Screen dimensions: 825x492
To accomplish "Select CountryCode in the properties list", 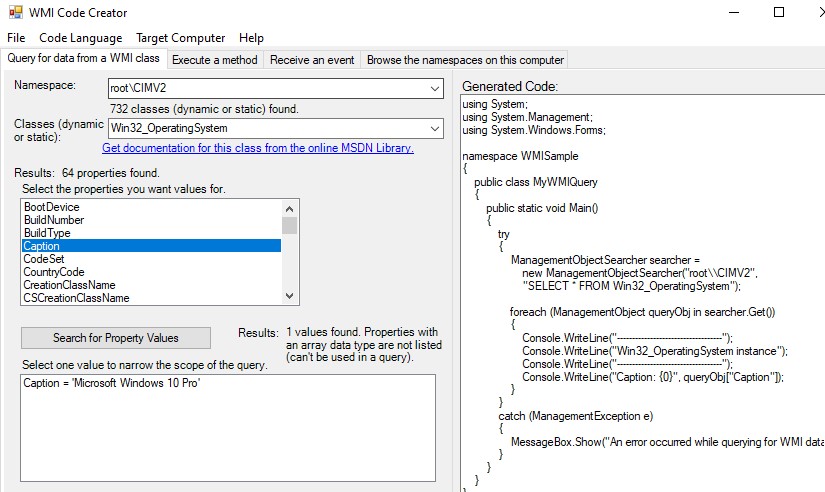I will click(152, 272).
